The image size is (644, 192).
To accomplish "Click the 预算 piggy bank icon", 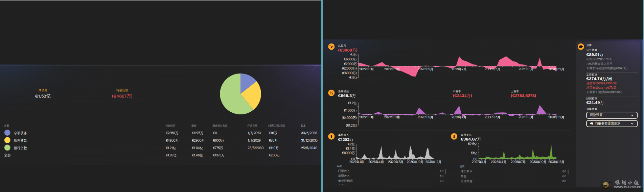I will click(x=581, y=47).
